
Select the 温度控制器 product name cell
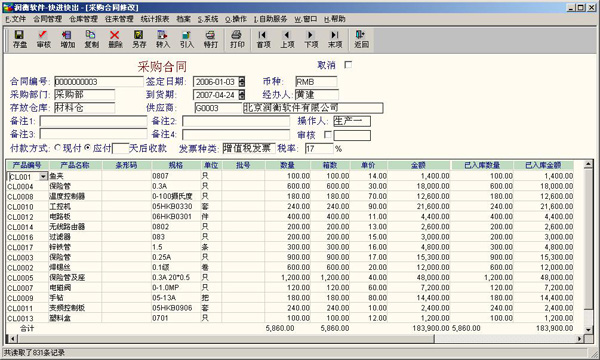pos(75,197)
